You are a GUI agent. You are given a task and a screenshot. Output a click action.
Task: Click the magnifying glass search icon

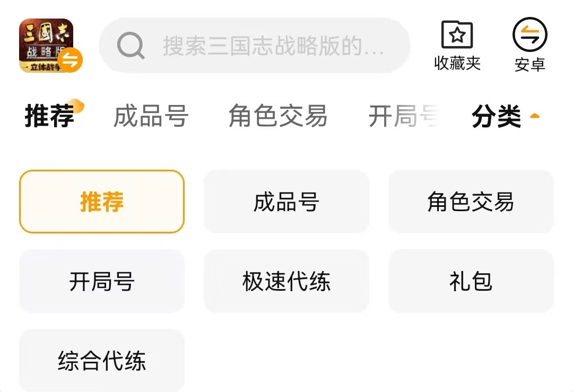click(x=131, y=46)
